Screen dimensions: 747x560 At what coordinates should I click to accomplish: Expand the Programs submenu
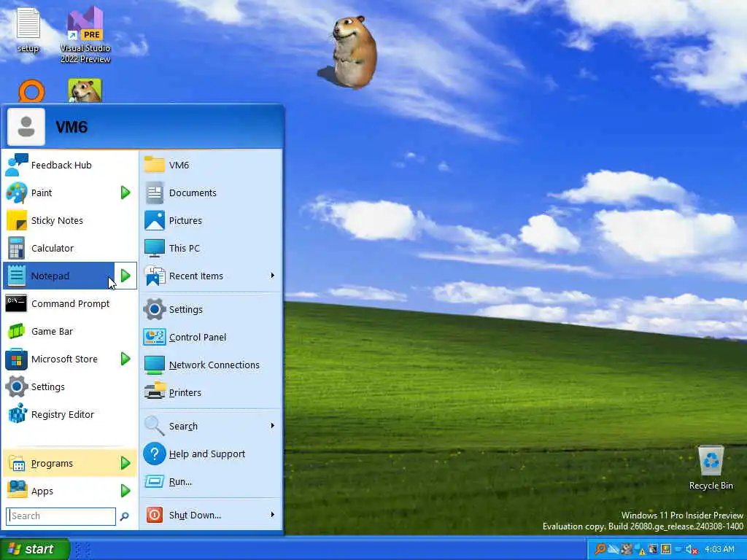[x=125, y=463]
